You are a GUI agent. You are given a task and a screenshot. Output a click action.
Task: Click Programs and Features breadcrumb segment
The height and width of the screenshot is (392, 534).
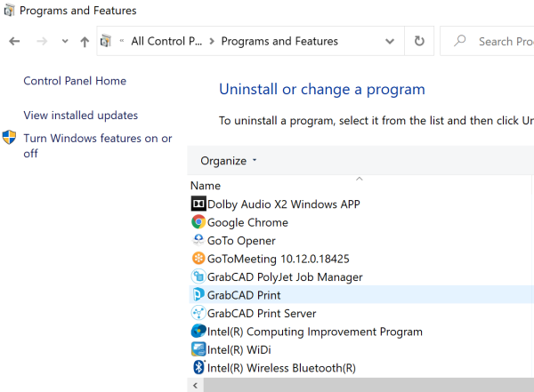(x=279, y=41)
